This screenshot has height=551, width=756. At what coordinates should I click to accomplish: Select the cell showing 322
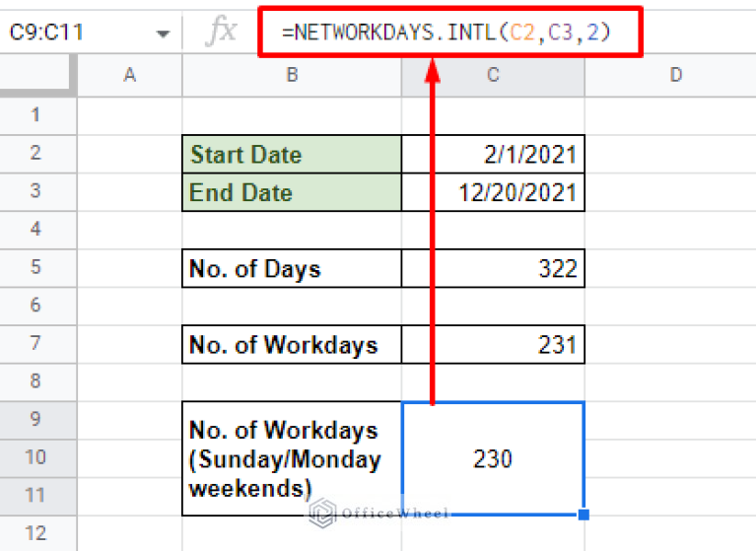(x=493, y=268)
